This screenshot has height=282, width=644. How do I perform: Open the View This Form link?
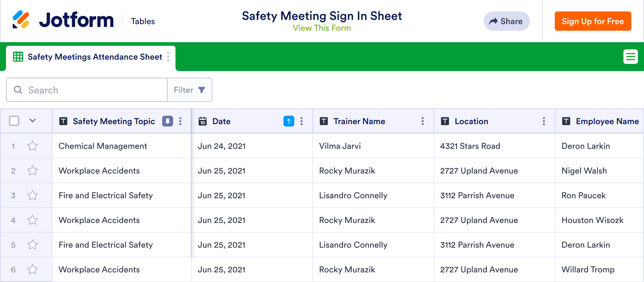322,28
